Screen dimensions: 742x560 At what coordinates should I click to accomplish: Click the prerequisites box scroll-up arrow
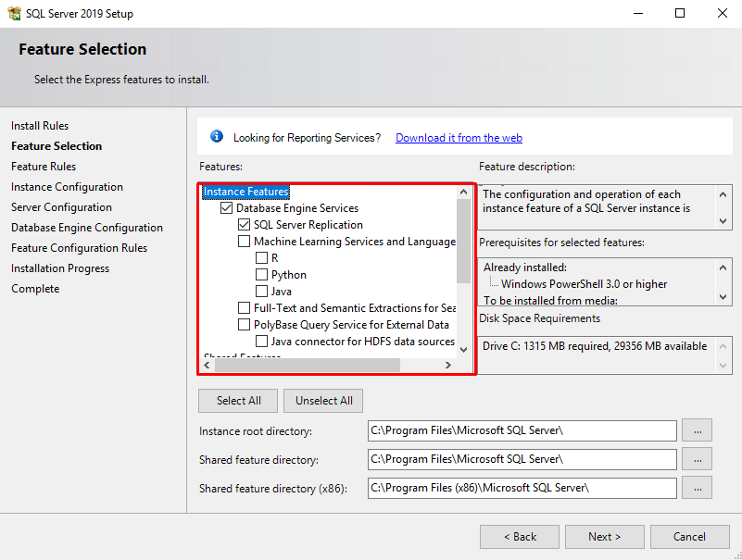(x=723, y=268)
